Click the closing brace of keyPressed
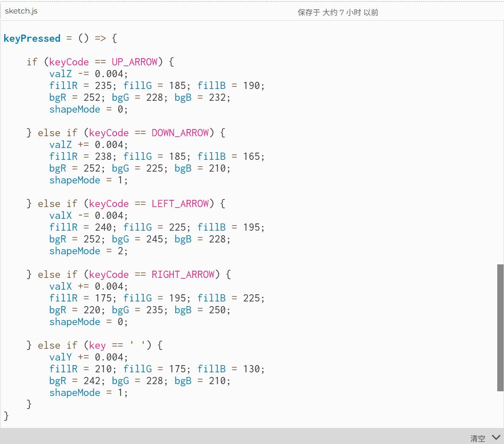Screen dimensions: 504x444 [x=5, y=416]
